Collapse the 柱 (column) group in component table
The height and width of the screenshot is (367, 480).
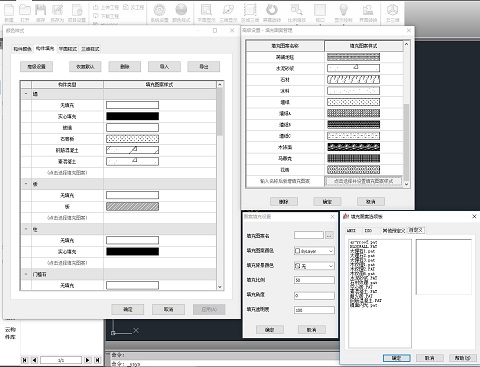pyautogui.click(x=26, y=229)
